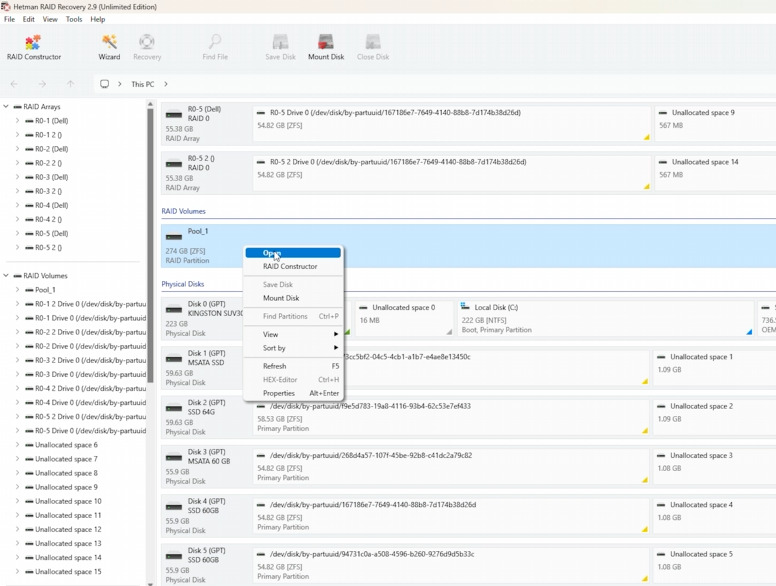Select the Pool_1 volume disk icon
The width and height of the screenshot is (776, 586).
click(174, 237)
